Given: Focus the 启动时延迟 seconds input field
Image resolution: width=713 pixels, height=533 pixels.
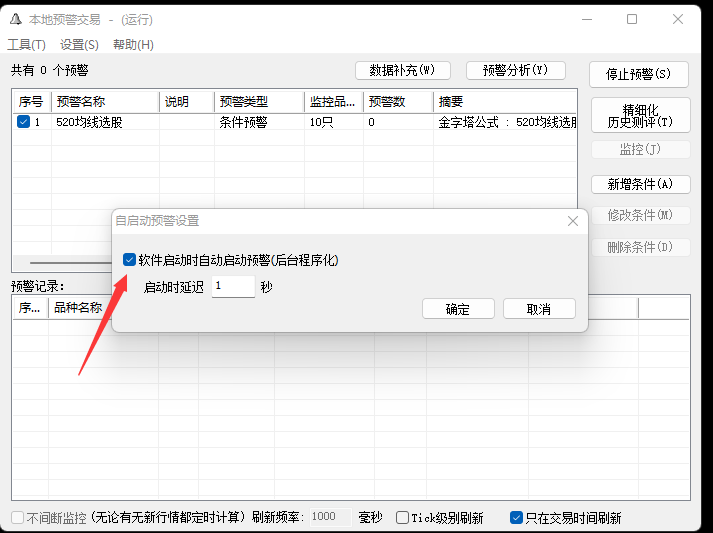Looking at the screenshot, I should 232,287.
